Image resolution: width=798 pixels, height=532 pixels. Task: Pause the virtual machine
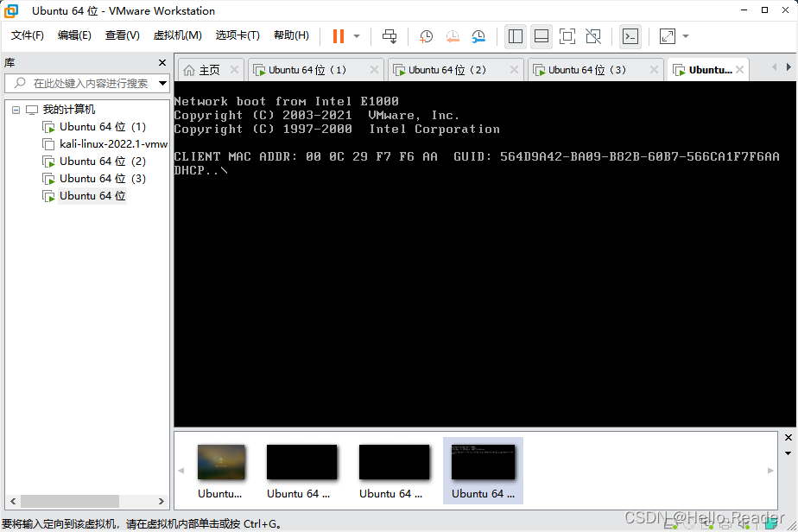coord(339,36)
